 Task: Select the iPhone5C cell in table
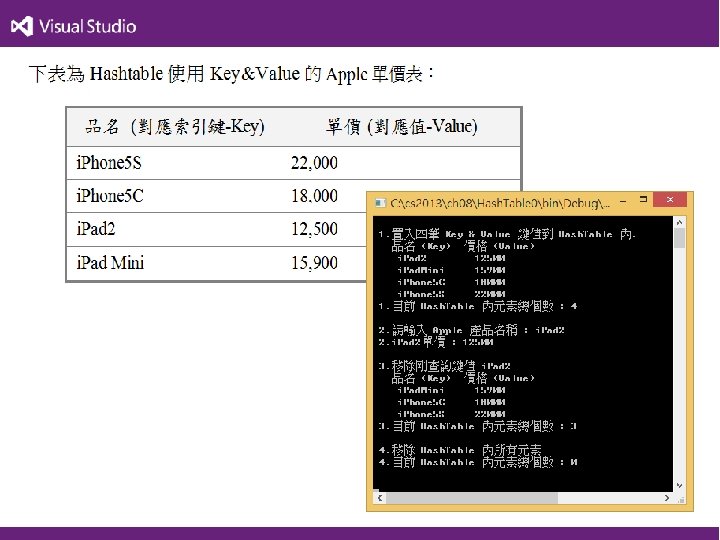click(x=110, y=196)
